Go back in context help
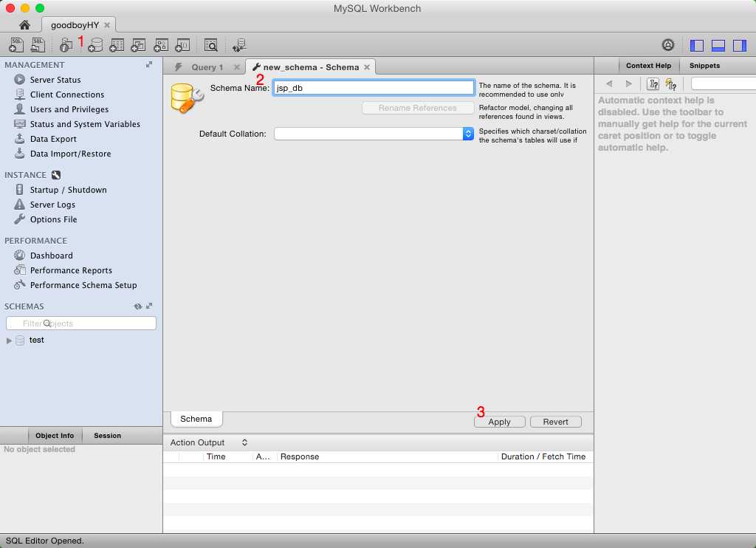 [x=609, y=84]
